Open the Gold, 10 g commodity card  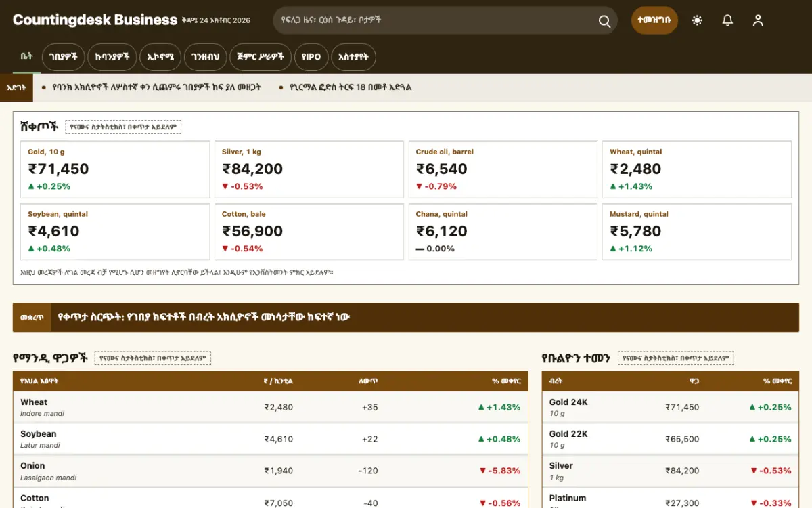click(115, 169)
